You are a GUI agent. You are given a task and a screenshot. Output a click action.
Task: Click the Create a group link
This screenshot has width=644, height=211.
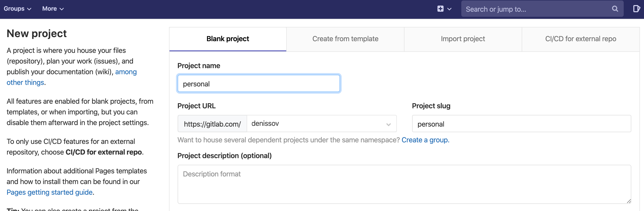pyautogui.click(x=425, y=140)
